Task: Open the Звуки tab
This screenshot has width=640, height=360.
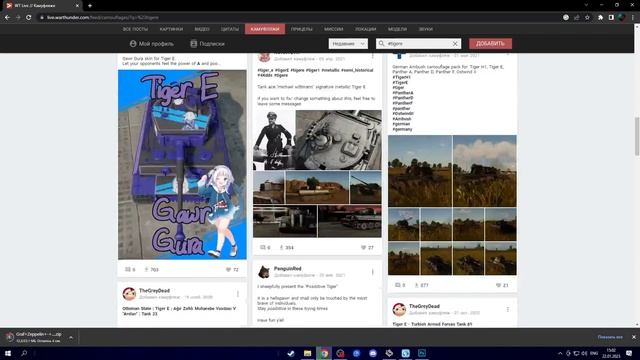Action: (x=426, y=29)
